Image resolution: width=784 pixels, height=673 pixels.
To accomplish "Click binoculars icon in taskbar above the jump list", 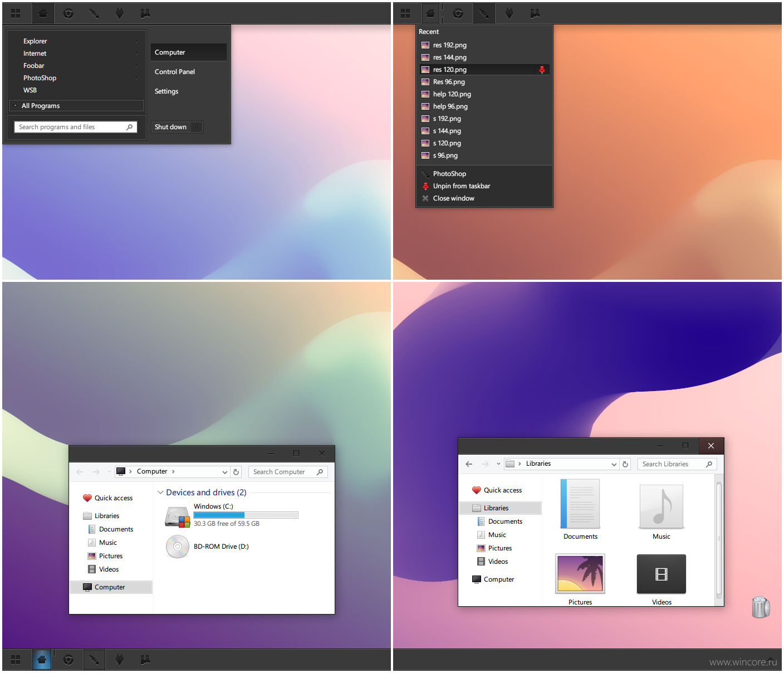I will pos(535,13).
